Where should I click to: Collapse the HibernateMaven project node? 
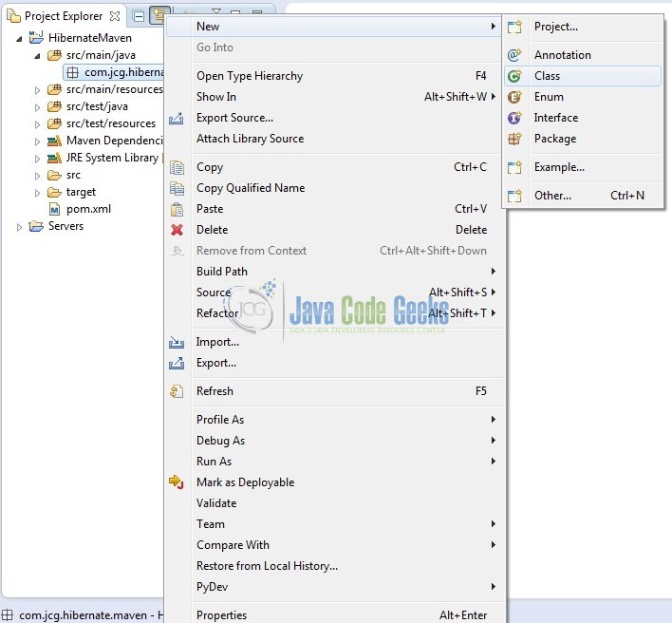tap(19, 39)
